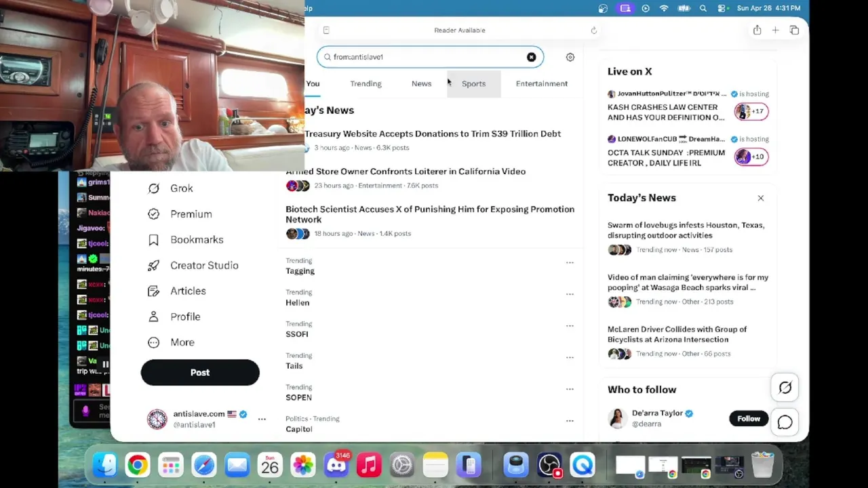This screenshot has width=868, height=488.
Task: Open Creator Studio from the sidebar
Action: click(193, 266)
